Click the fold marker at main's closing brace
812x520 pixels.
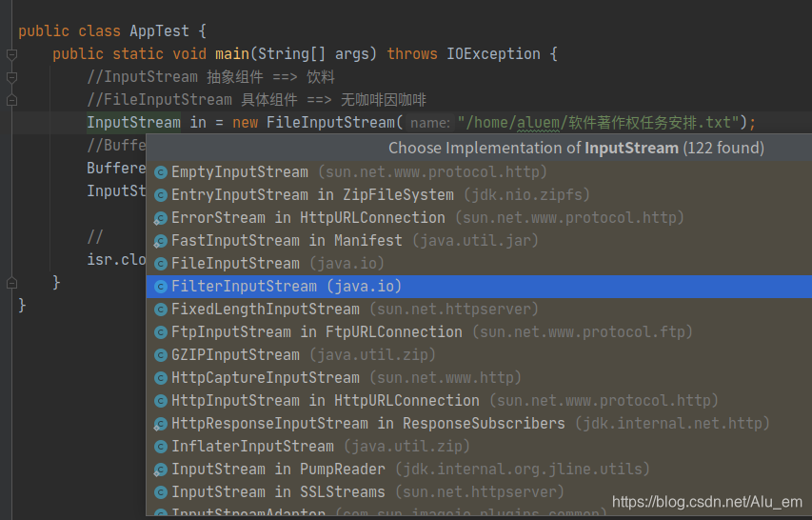pyautogui.click(x=12, y=283)
